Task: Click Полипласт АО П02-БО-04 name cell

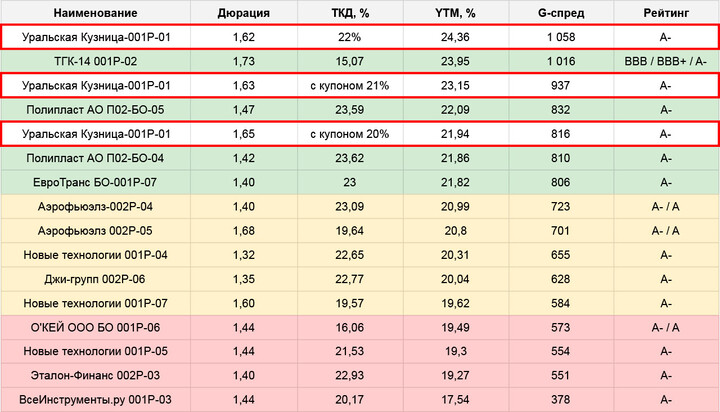Action: (x=95, y=158)
